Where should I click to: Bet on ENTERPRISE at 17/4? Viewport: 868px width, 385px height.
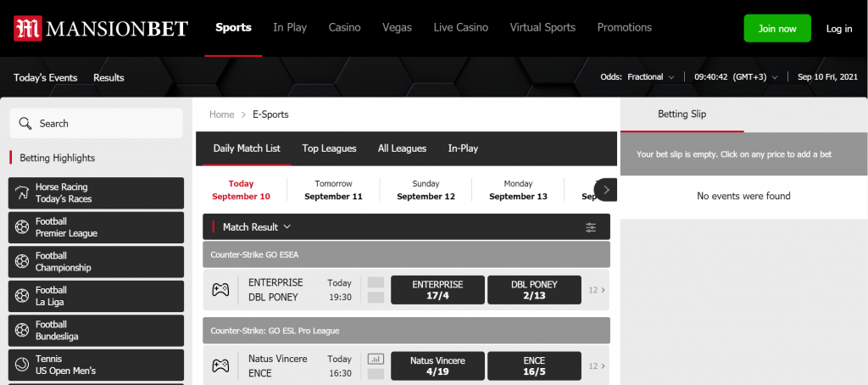pos(438,290)
